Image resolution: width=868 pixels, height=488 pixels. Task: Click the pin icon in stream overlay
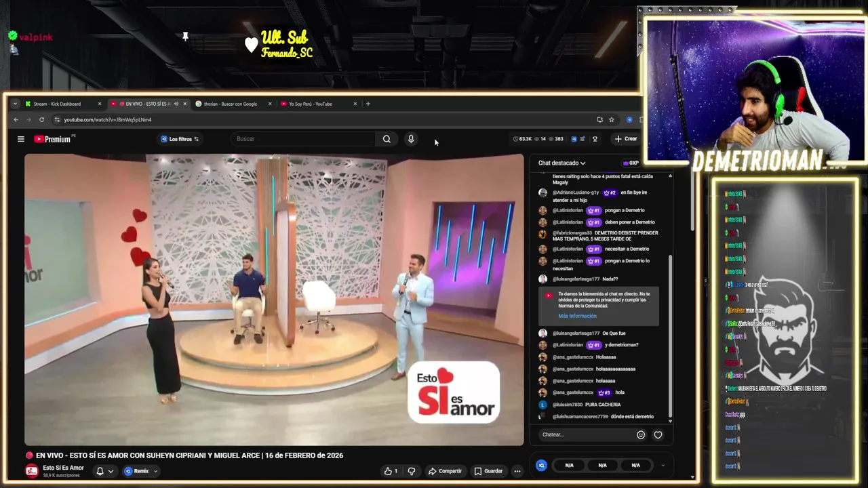[185, 36]
